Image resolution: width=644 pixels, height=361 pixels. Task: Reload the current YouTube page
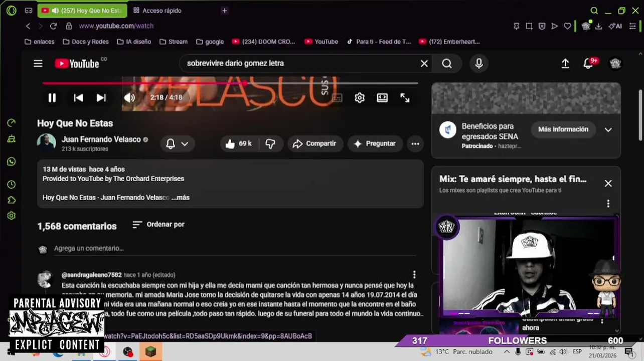(x=53, y=26)
